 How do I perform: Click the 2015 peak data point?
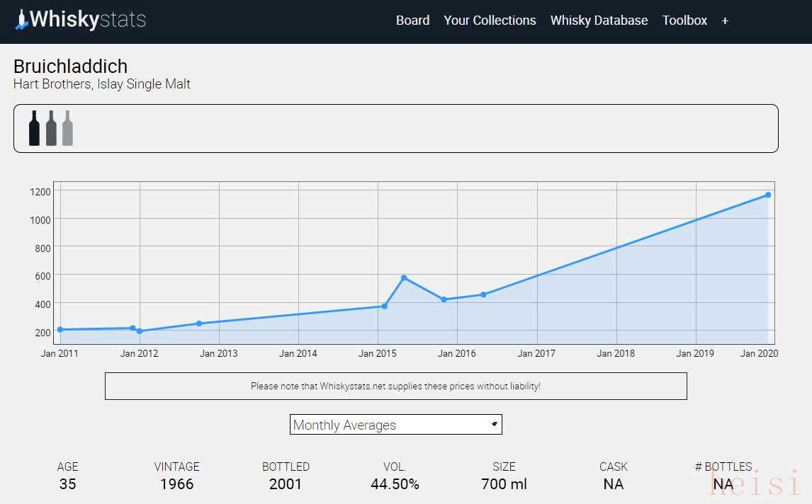click(x=404, y=277)
